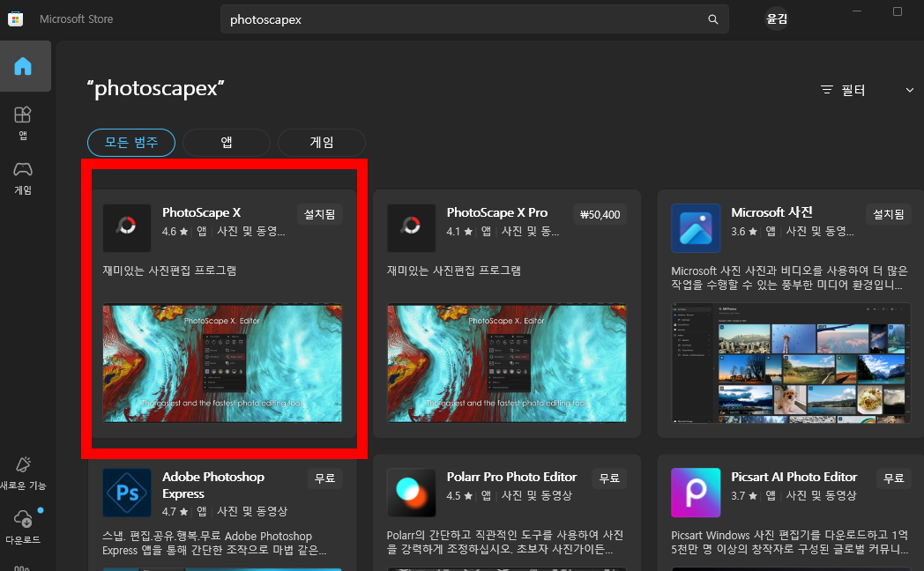Viewport: 924px width, 571px height.
Task: Open the Home section in the sidebar
Action: (25, 65)
